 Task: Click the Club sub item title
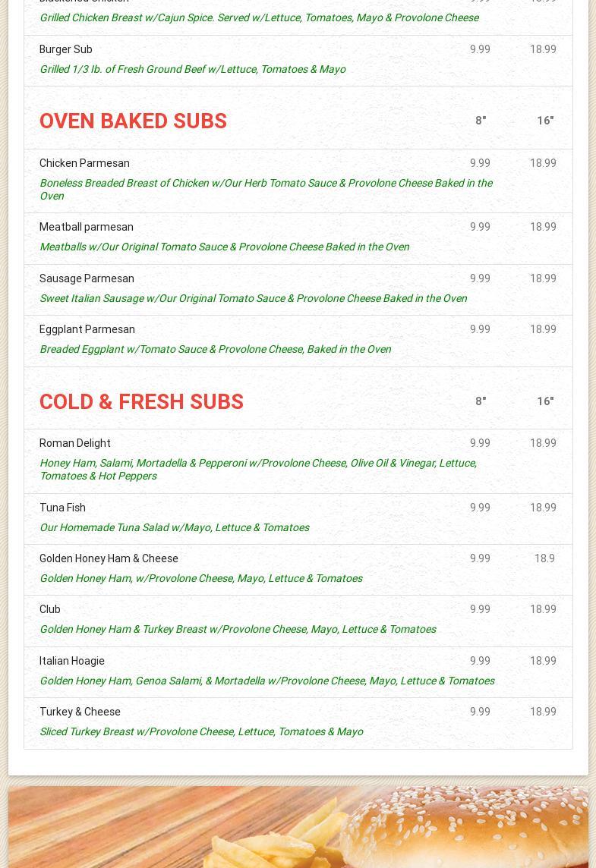click(50, 609)
